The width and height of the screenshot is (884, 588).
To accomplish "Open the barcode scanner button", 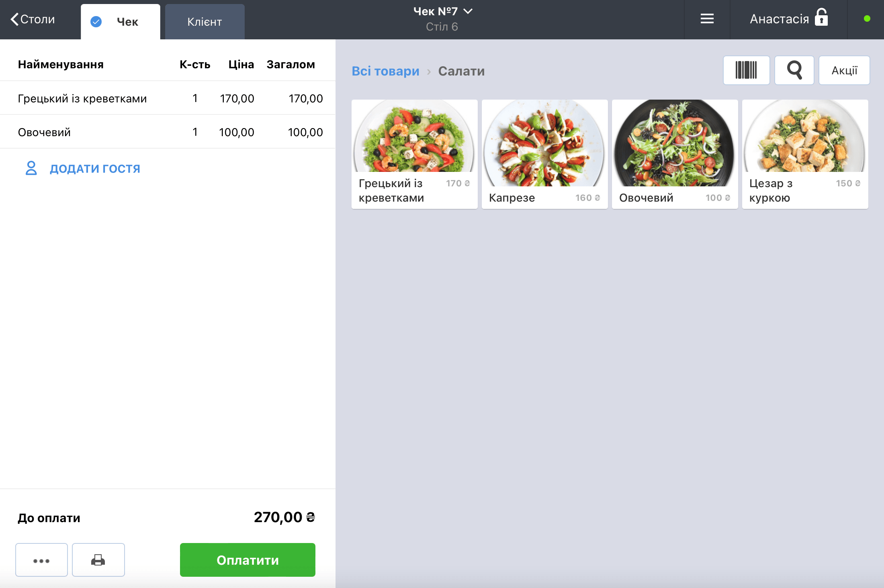I will [746, 70].
